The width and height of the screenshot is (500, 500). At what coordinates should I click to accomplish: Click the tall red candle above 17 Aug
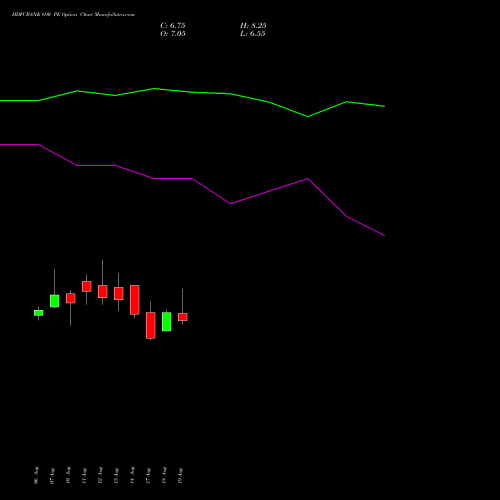coord(151,325)
